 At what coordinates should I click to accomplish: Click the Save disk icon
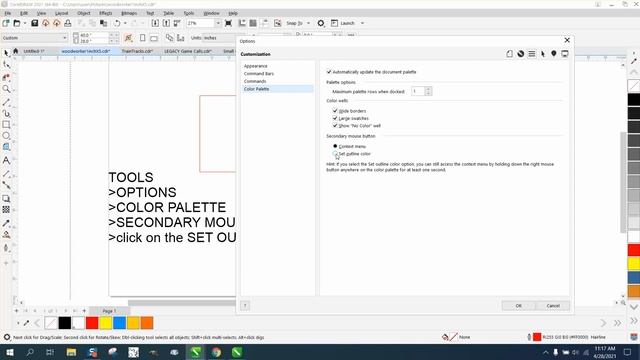tap(35, 23)
